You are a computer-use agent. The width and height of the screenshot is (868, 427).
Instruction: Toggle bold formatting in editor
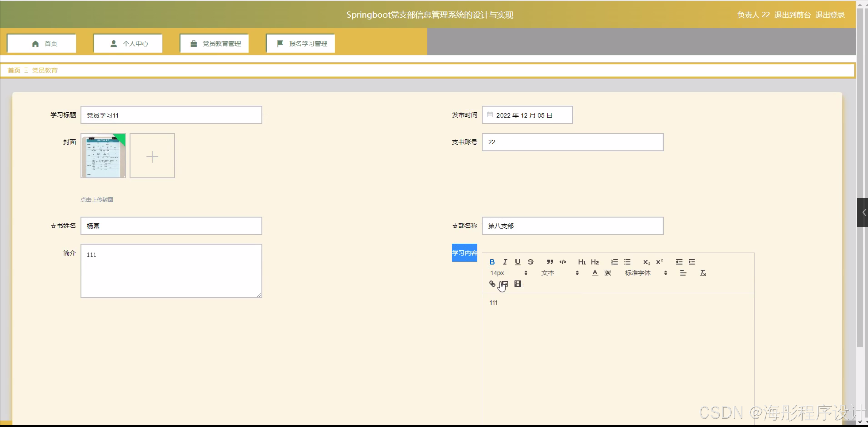pos(492,262)
